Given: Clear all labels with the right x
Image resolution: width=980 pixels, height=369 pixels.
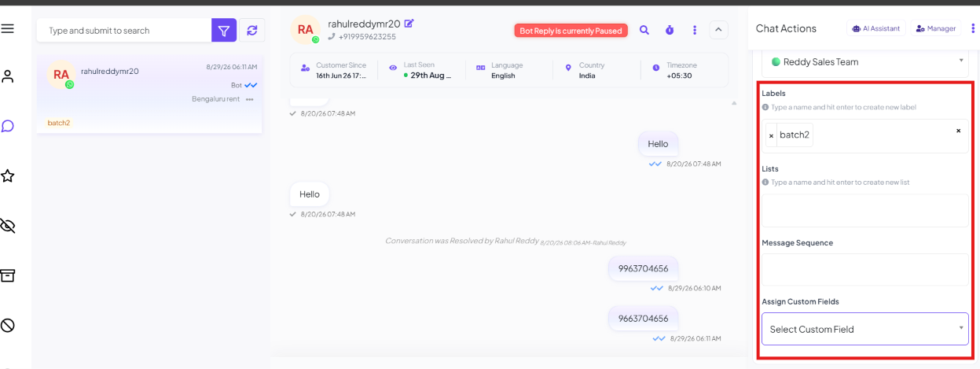Looking at the screenshot, I should click(958, 131).
